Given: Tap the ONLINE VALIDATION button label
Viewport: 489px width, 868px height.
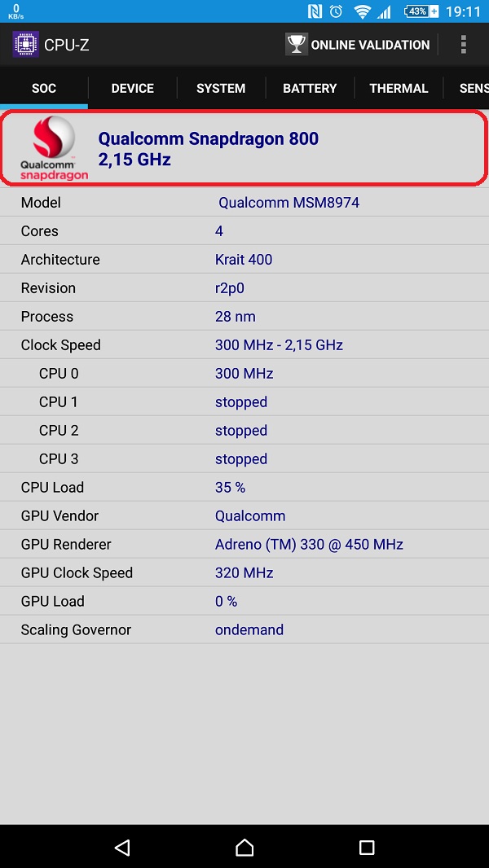Looking at the screenshot, I should (370, 45).
